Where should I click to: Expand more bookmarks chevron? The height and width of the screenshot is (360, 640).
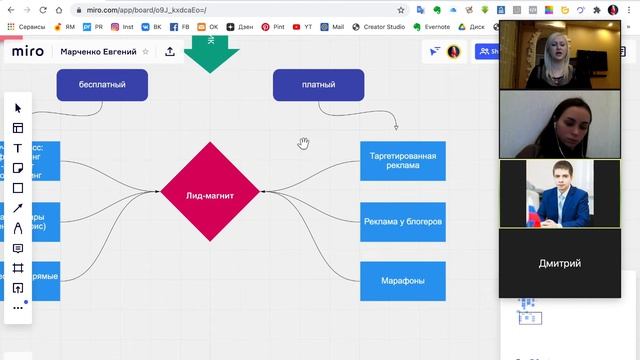tap(629, 27)
